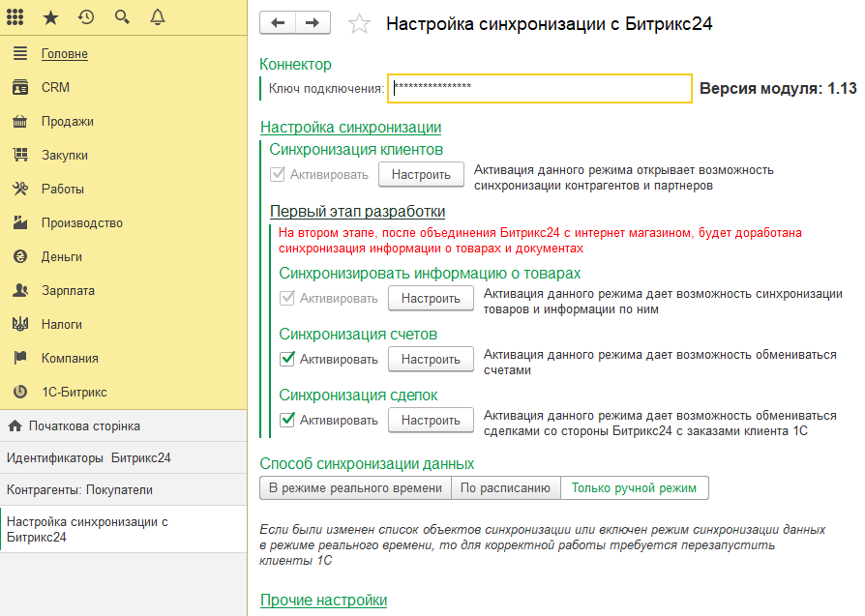Image resolution: width=865 pixels, height=616 pixels.
Task: Open the 1С-Битрикс section
Action: tap(75, 392)
